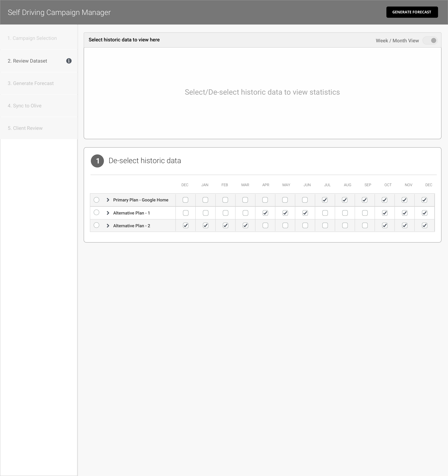Select the Alternative Plan - 2 radio button

96,225
